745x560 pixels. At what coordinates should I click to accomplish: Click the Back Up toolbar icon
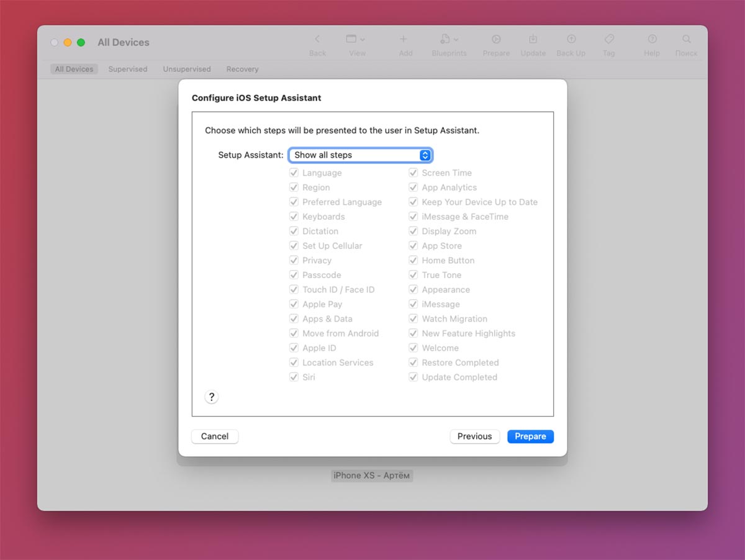click(x=571, y=39)
